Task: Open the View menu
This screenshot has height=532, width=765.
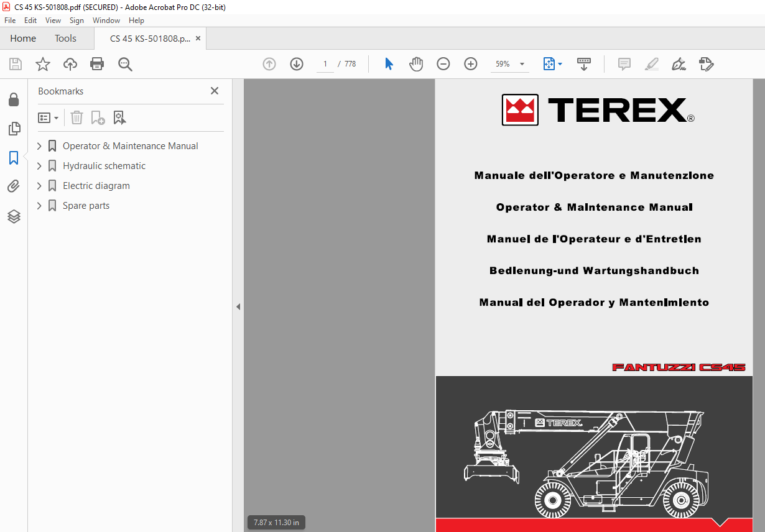Action: 53,21
